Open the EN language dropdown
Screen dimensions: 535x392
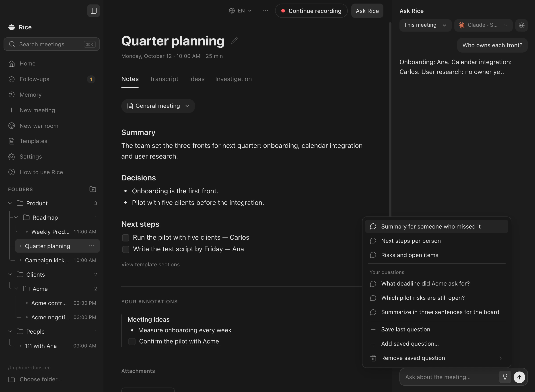[240, 11]
